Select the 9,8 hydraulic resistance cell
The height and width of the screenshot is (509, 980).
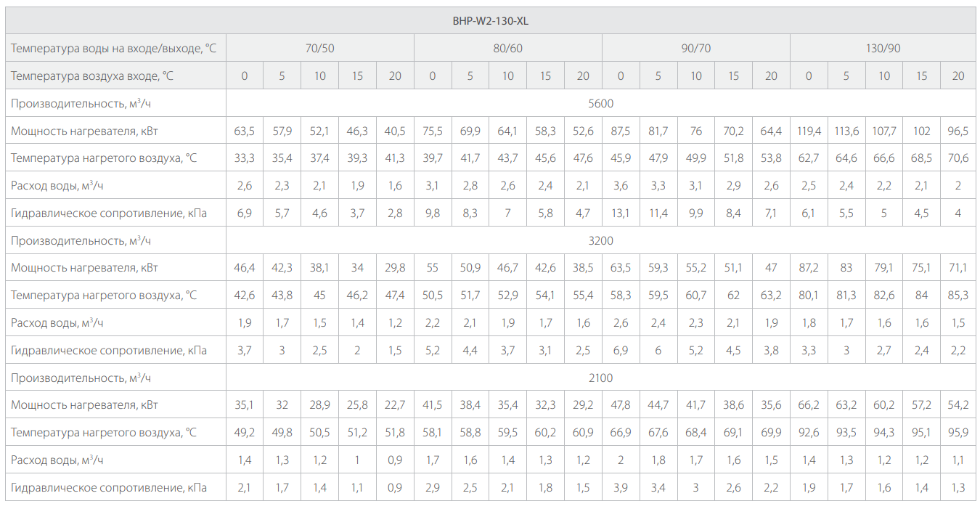433,213
